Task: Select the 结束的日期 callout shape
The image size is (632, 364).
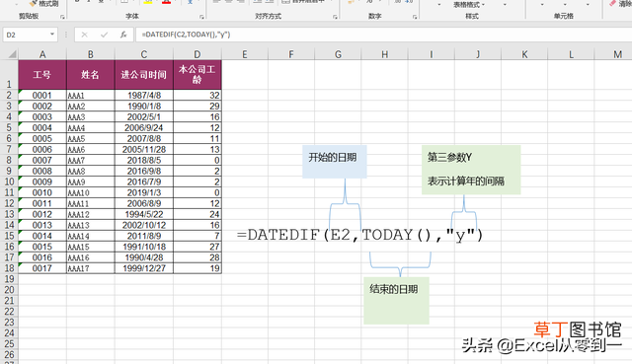Action: pos(396,301)
